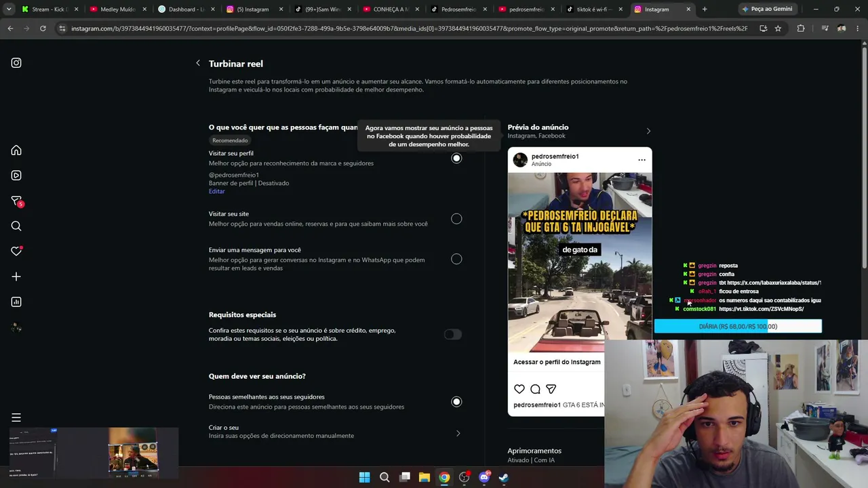Click the pedrosemfreio1 username in ad preview

click(555, 157)
